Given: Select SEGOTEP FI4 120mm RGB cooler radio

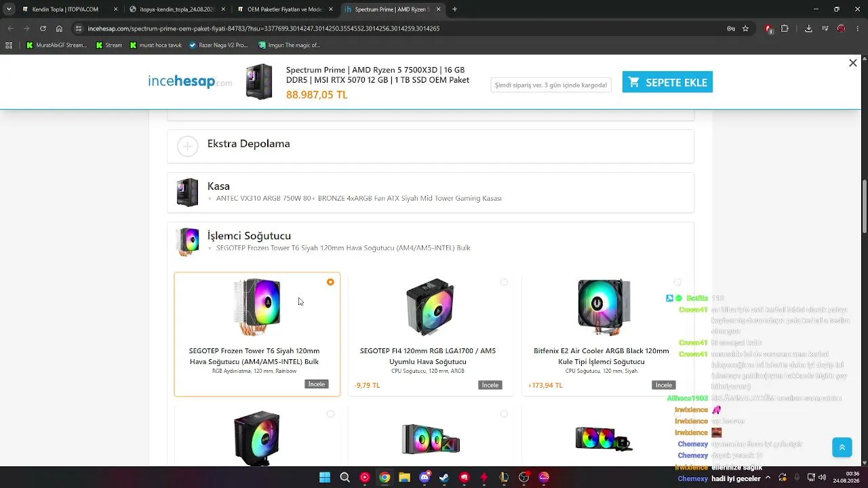Looking at the screenshot, I should click(504, 282).
